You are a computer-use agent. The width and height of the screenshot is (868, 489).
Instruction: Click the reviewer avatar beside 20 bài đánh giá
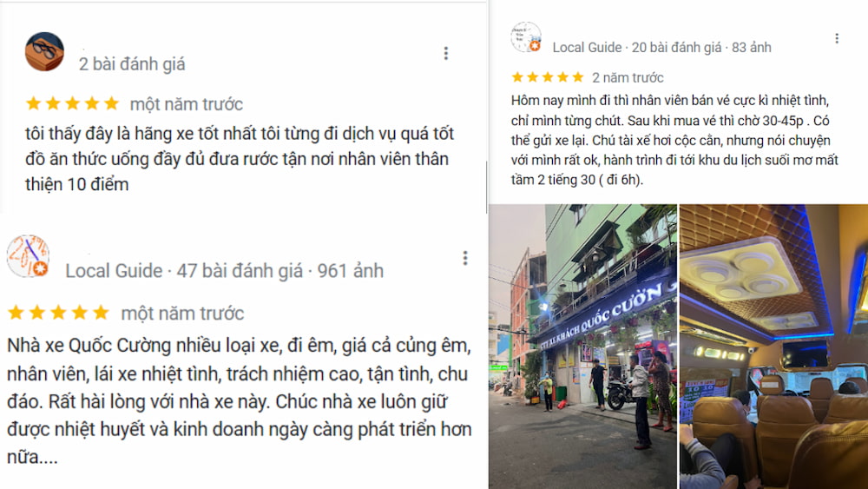click(526, 37)
